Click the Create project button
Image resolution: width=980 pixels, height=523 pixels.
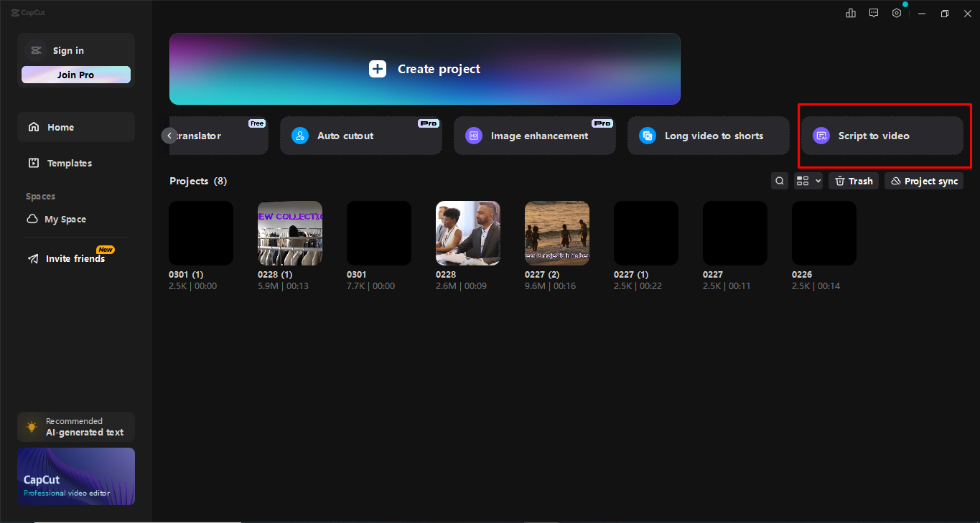click(x=424, y=69)
